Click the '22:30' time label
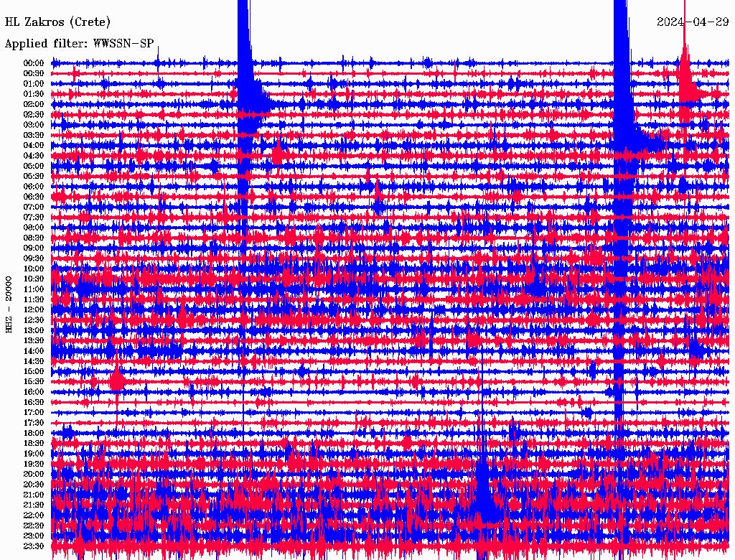Screen dimensions: 735x560 click(x=34, y=526)
